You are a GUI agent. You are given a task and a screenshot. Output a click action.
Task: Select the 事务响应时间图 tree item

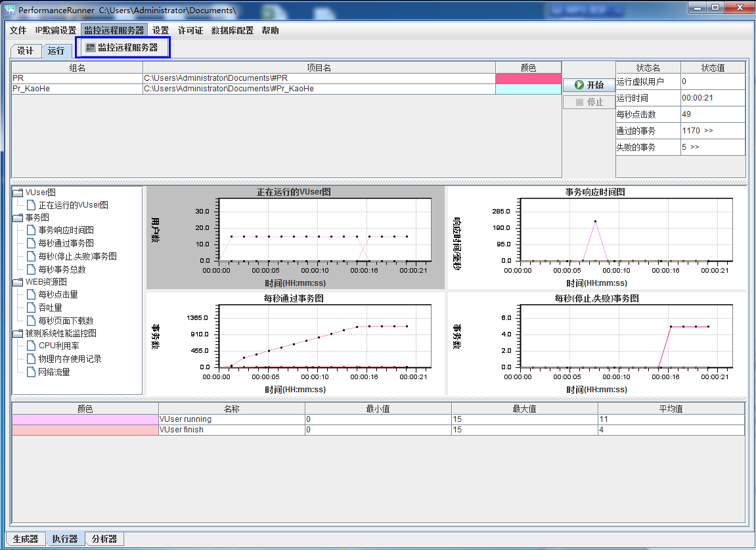tap(66, 231)
